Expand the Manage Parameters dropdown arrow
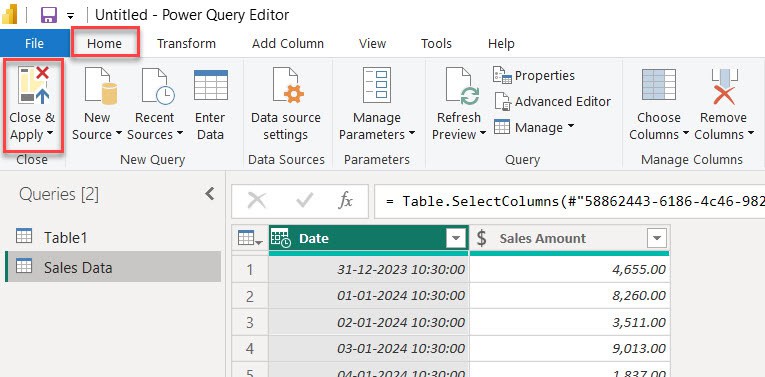This screenshot has height=377, width=765. [412, 134]
